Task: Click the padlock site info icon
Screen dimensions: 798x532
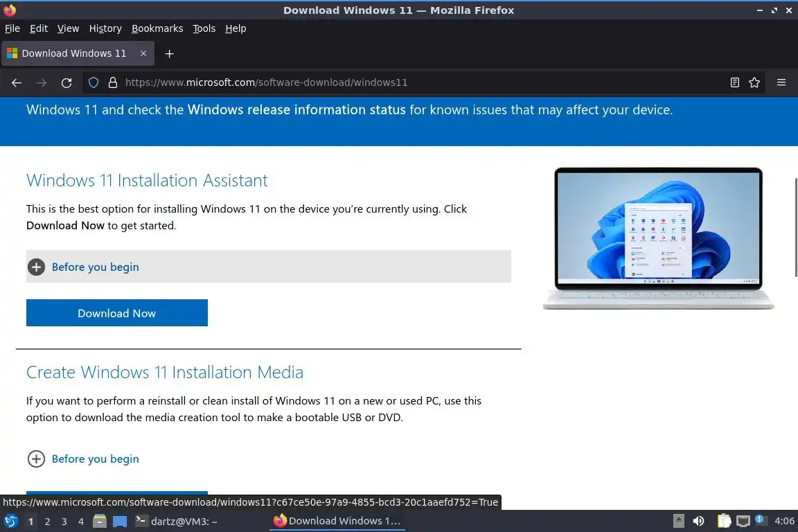Action: pos(113,82)
